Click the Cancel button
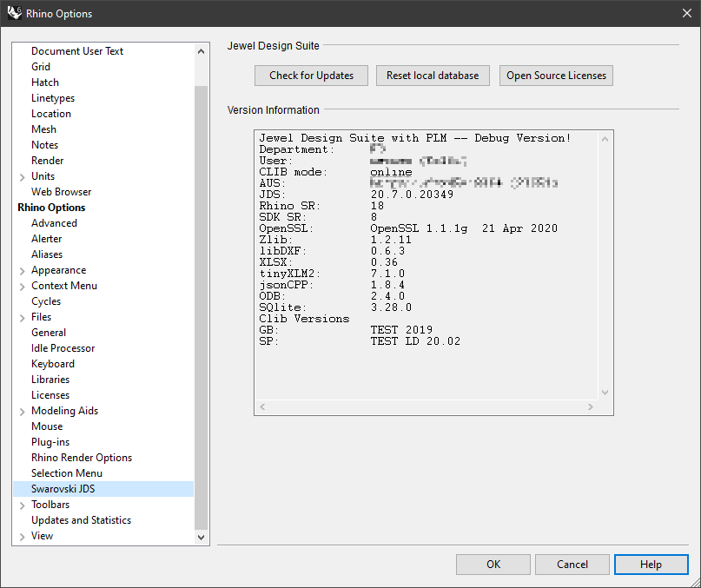701x588 pixels. point(572,565)
